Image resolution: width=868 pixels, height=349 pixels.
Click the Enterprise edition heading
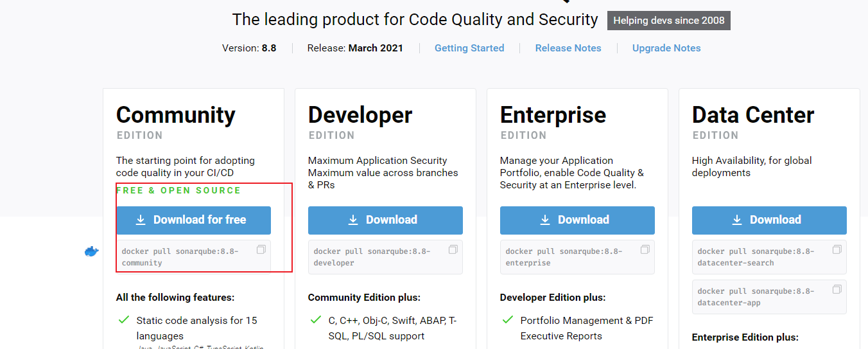tap(553, 115)
